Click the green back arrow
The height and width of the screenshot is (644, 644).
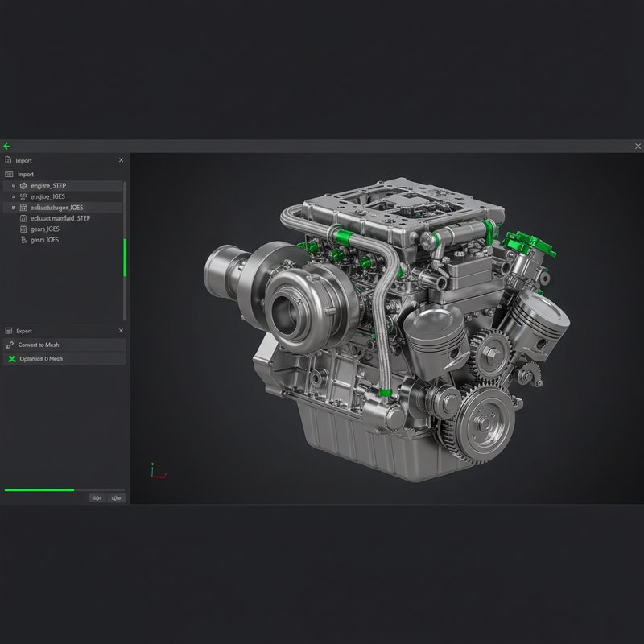[8, 146]
